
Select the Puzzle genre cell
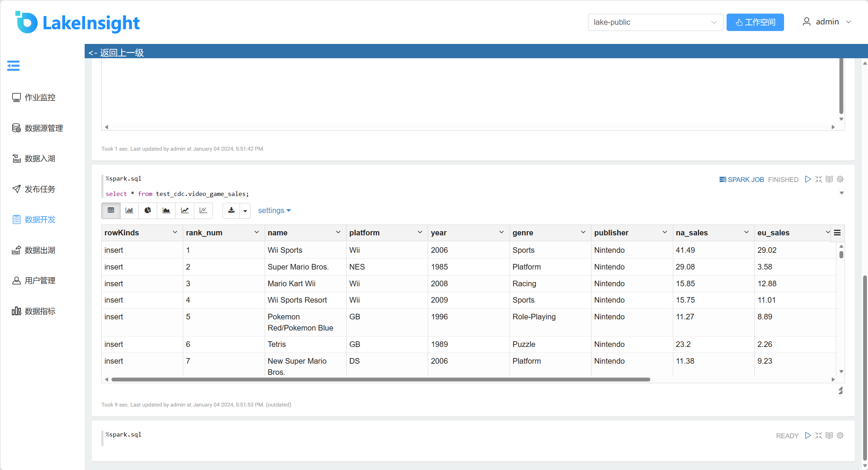point(550,344)
